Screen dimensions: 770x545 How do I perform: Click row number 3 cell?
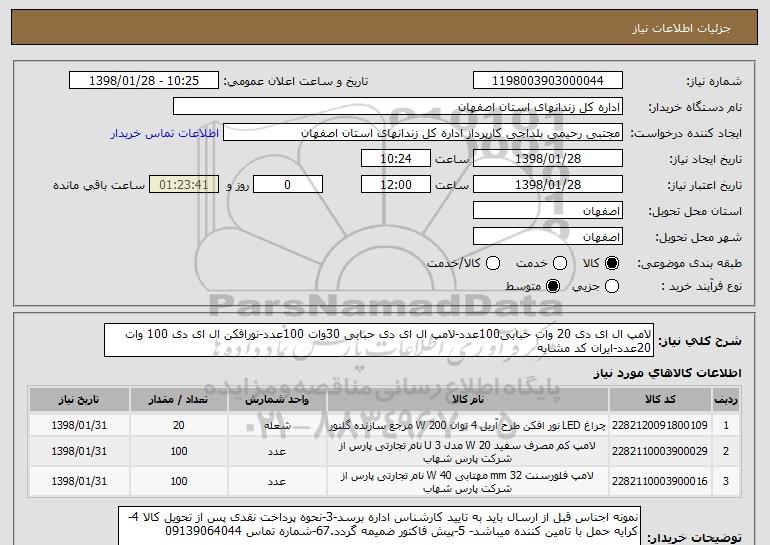pos(726,481)
